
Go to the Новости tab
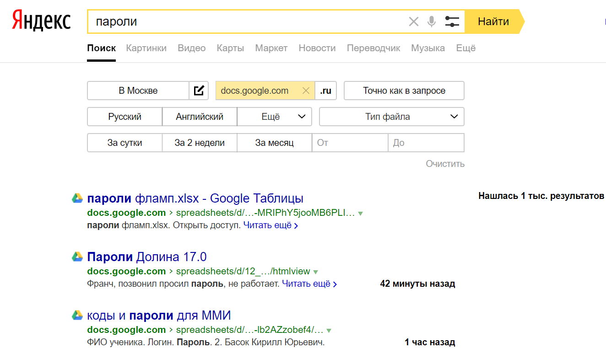[x=317, y=48]
